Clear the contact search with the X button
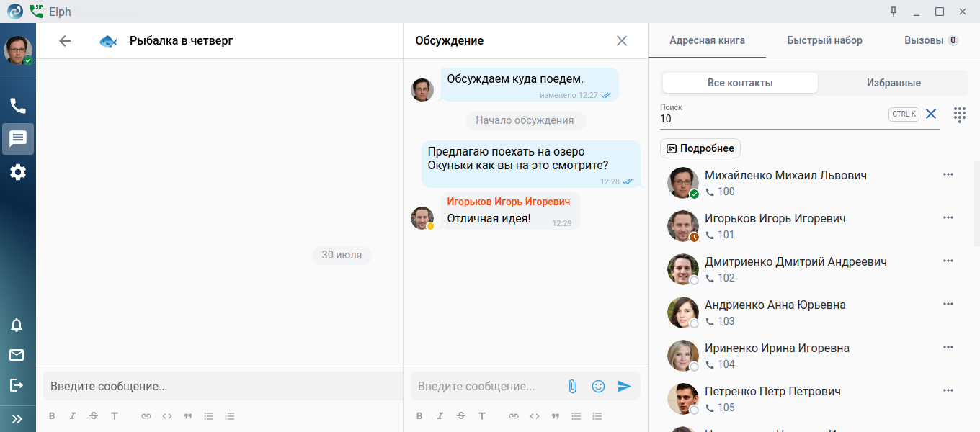This screenshot has width=980, height=432. tap(931, 114)
